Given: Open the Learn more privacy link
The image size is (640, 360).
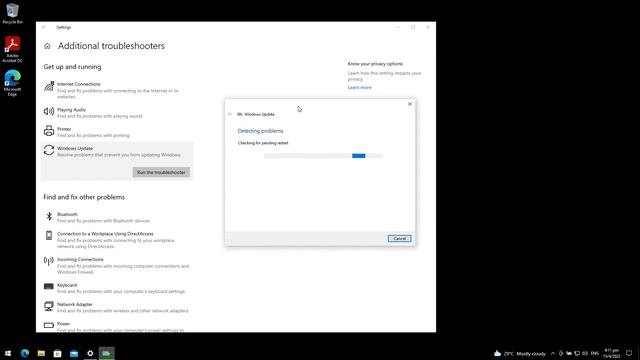Looking at the screenshot, I should coord(360,87).
